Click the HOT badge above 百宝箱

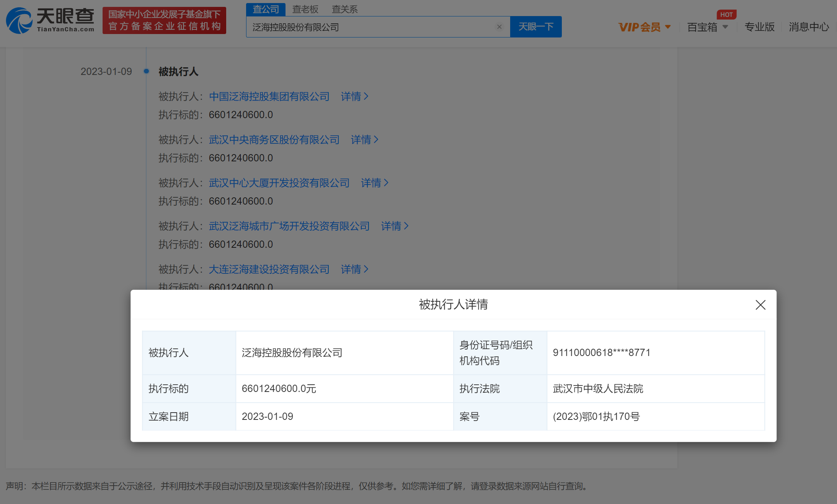coord(726,15)
